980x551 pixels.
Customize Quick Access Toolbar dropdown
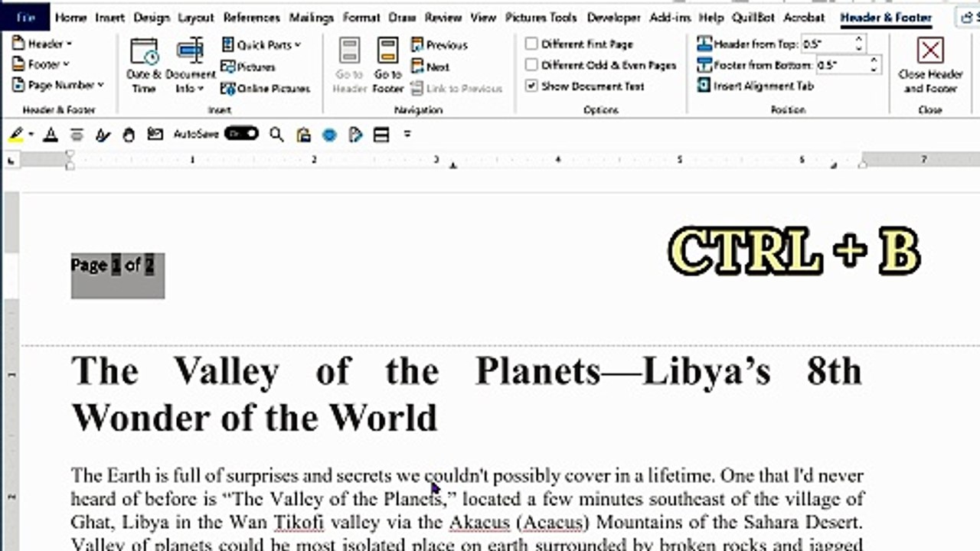coord(407,135)
